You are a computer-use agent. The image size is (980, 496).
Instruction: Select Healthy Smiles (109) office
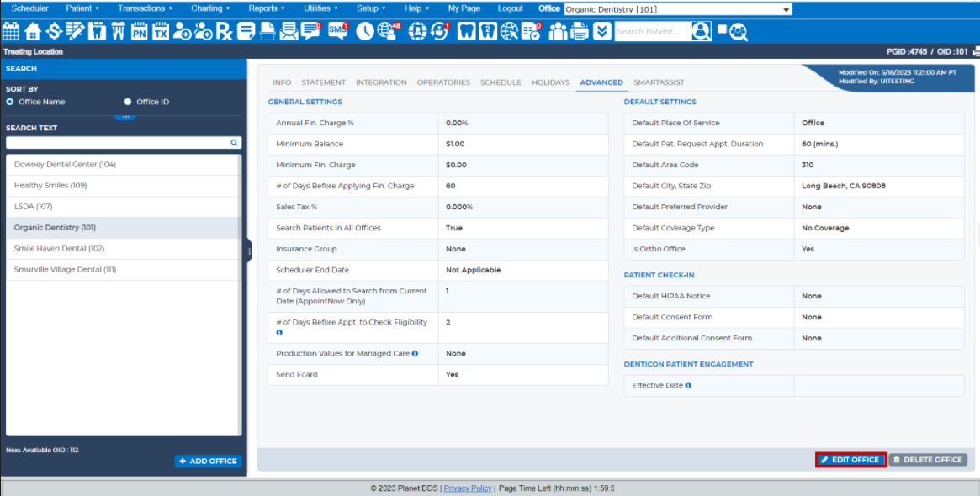123,186
